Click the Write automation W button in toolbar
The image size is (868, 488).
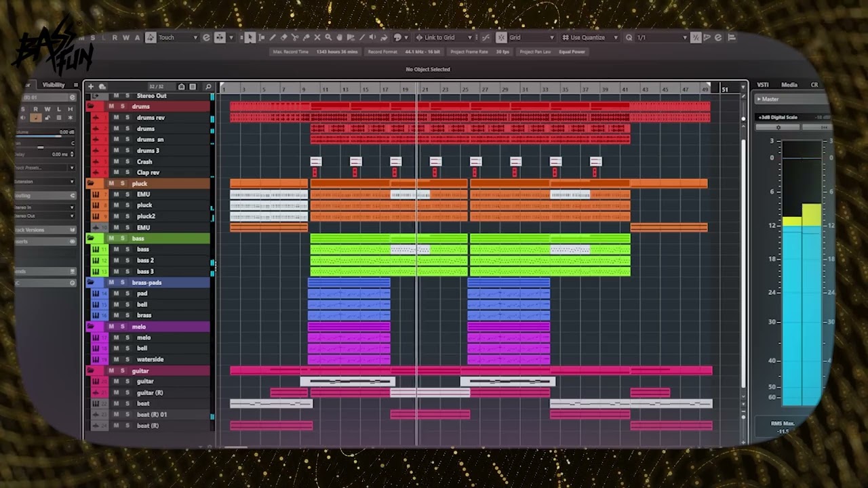point(126,37)
